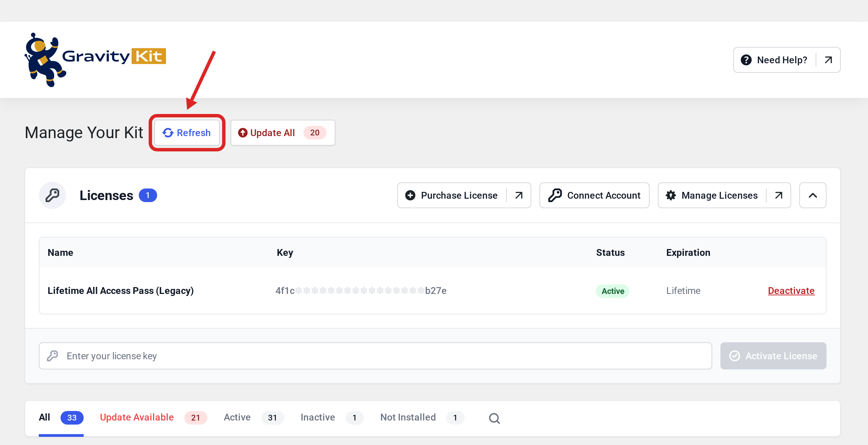This screenshot has width=868, height=445.
Task: Click the search magnifier icon in tabs
Action: click(x=494, y=418)
